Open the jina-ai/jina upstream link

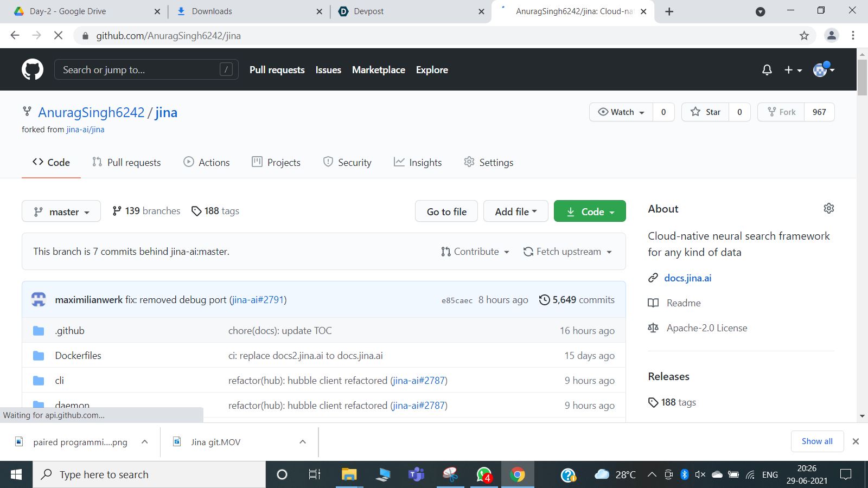(85, 130)
